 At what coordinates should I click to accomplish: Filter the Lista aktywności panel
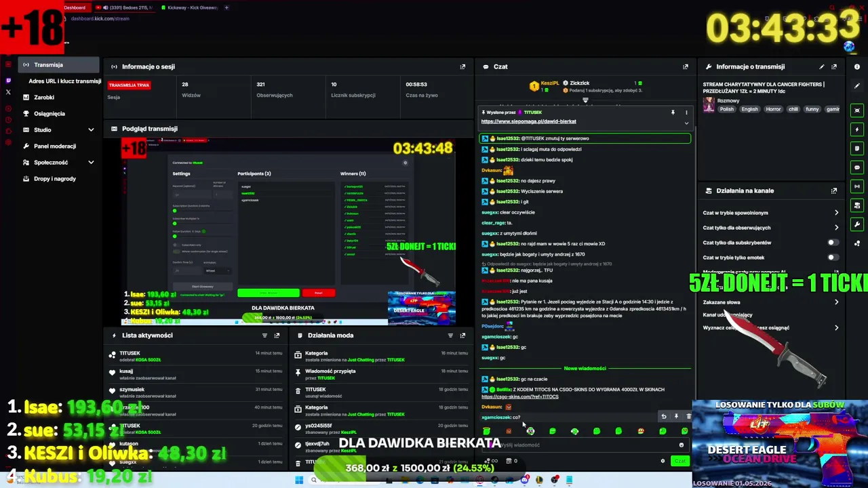point(264,335)
